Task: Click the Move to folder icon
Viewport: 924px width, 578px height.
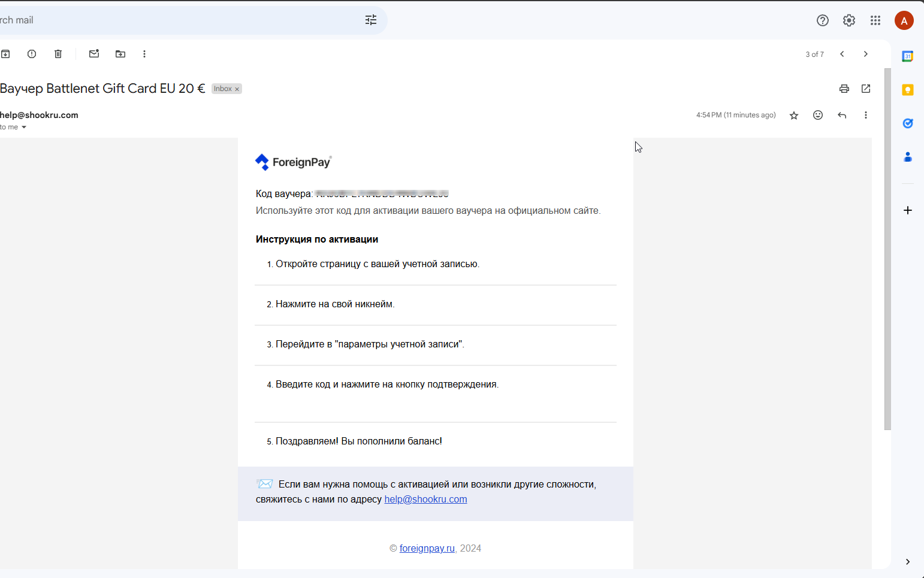Action: (120, 54)
